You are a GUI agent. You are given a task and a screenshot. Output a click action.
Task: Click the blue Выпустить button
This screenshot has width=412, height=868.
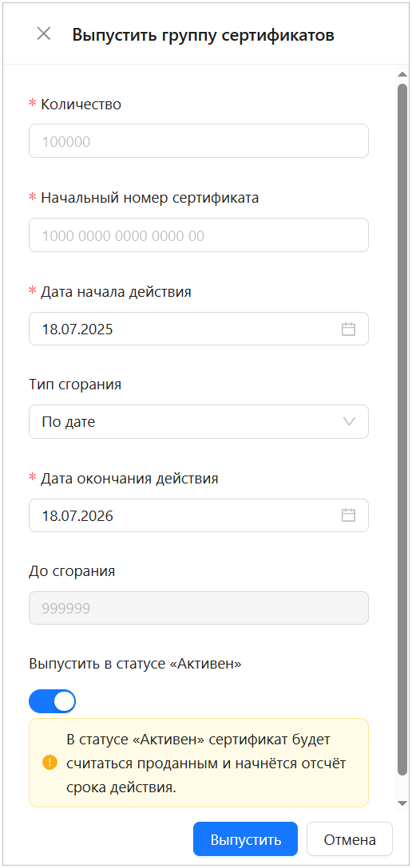[245, 839]
